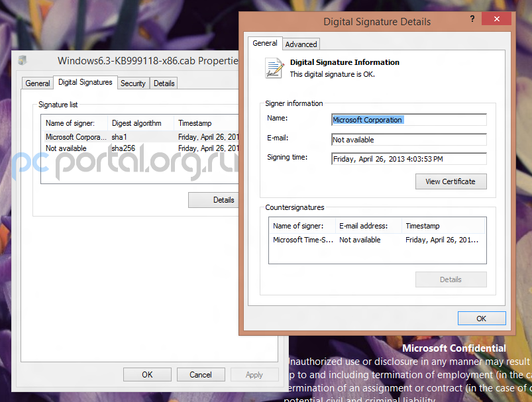Click OK in the Properties window
532x402 pixels.
pyautogui.click(x=147, y=375)
